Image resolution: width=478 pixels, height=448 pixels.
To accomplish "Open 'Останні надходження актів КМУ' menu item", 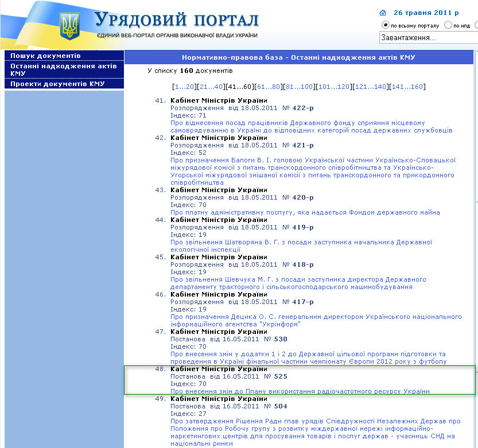I will pos(64,69).
